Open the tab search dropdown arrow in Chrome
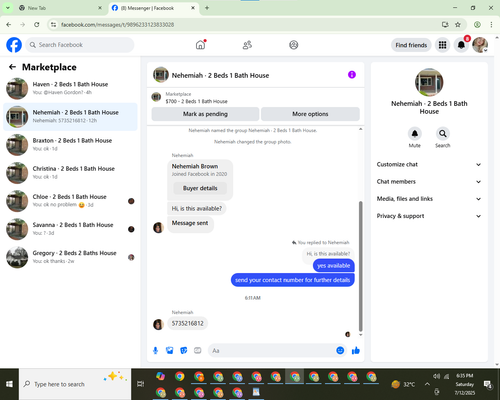 pyautogui.click(x=8, y=8)
